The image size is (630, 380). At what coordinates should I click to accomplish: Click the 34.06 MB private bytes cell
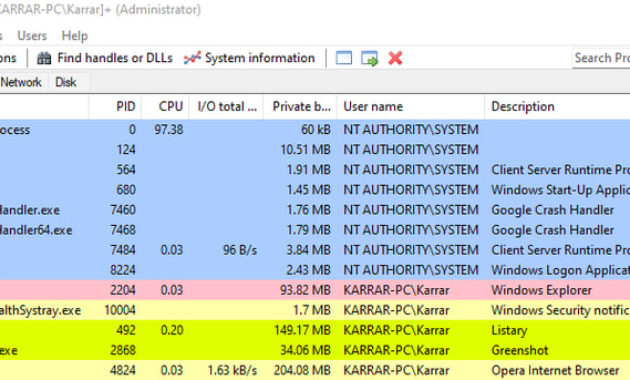click(305, 351)
